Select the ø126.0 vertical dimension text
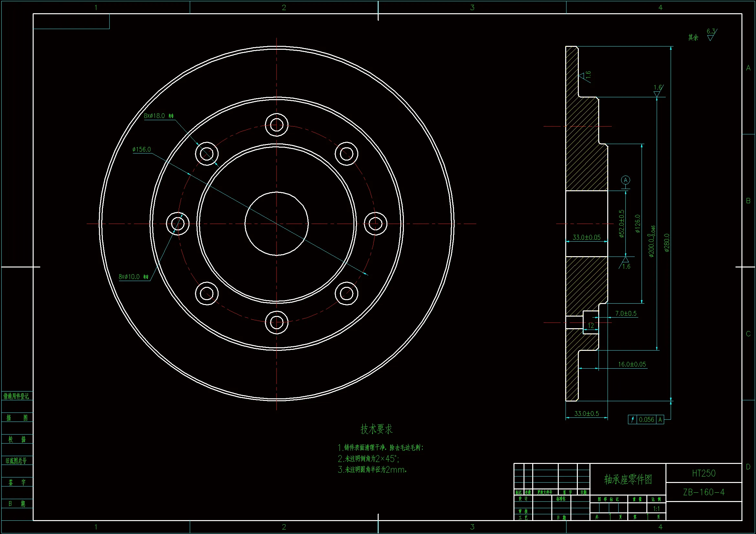756x534 pixels. [637, 224]
